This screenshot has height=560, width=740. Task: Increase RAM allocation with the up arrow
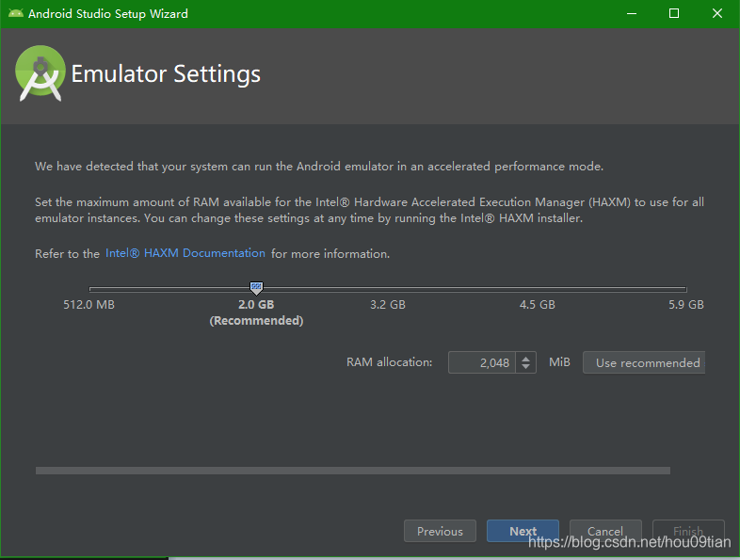[525, 358]
